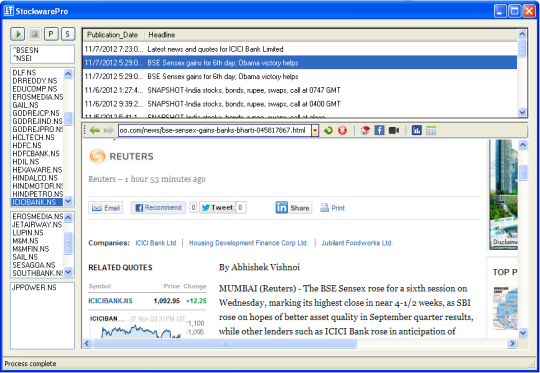This screenshot has height=373, width=540.
Task: Maximize the StockwarePro window
Action: click(x=514, y=11)
